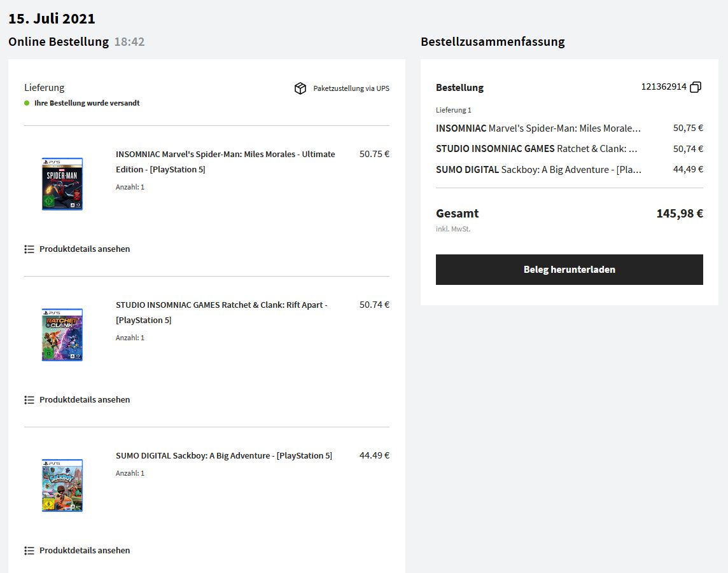The height and width of the screenshot is (573, 728).
Task: Open the Sackboy cover image thumbnail
Action: click(62, 485)
